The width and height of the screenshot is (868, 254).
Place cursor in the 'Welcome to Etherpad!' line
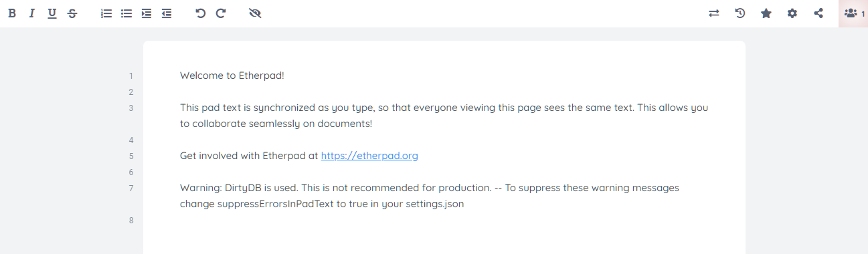[232, 76]
